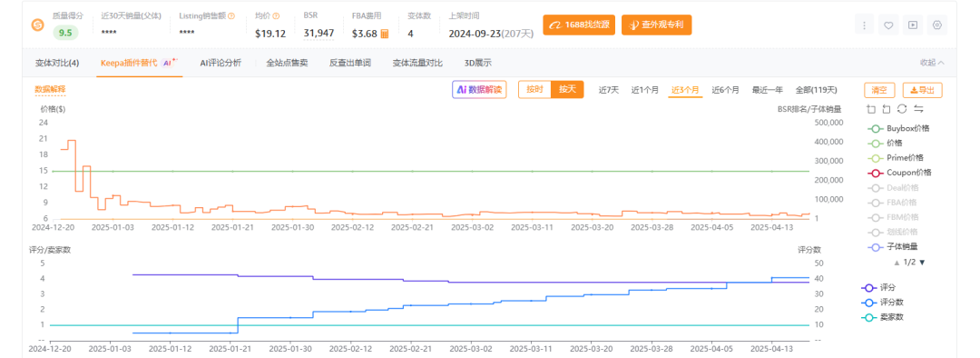Image resolution: width=980 pixels, height=358 pixels.
Task: Click the Listing sales help question icon
Action: pyautogui.click(x=231, y=15)
